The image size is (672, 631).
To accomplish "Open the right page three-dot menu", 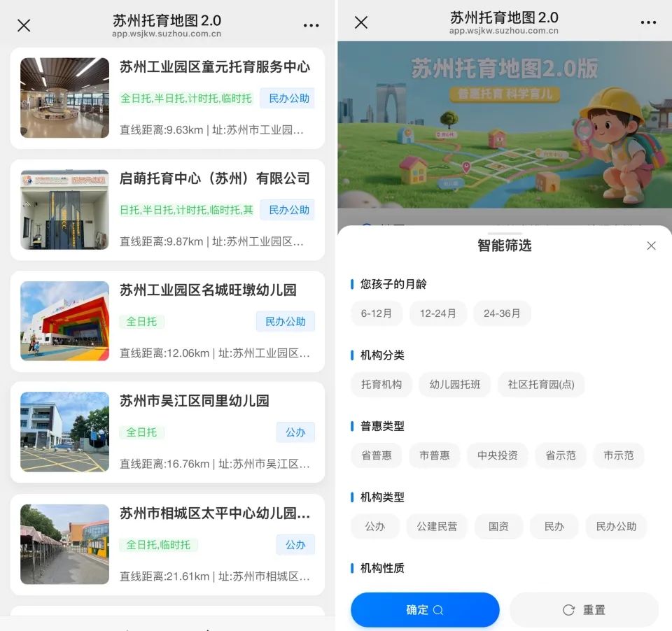I will click(x=648, y=22).
